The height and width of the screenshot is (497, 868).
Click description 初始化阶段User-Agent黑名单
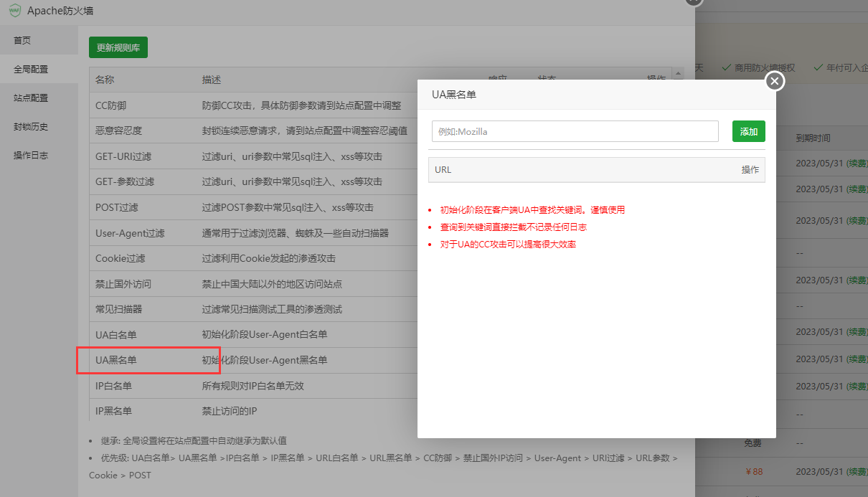pyautogui.click(x=265, y=360)
